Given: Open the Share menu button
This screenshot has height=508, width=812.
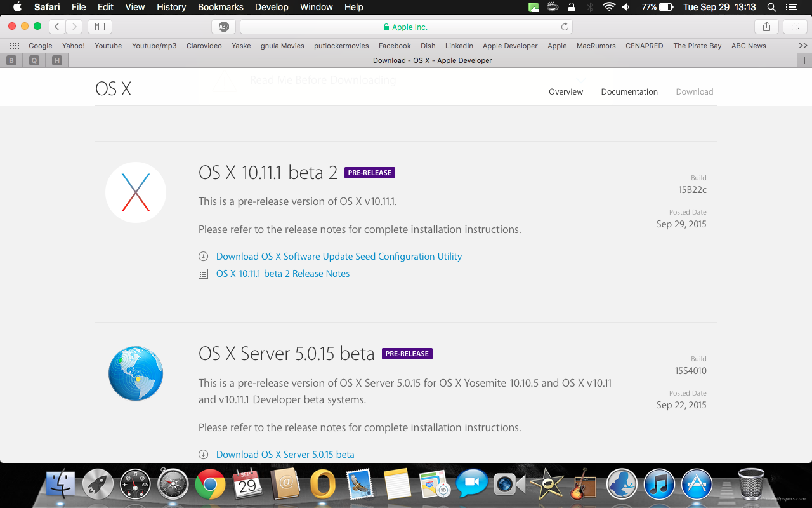Looking at the screenshot, I should tap(766, 27).
